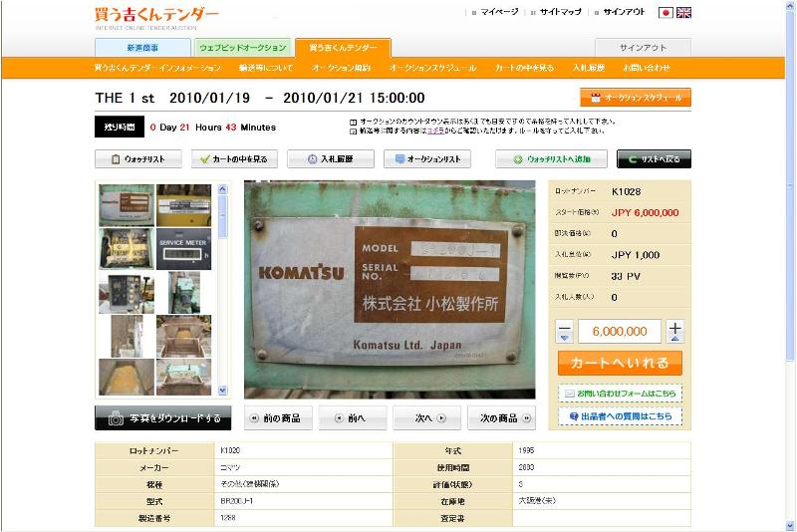Click the 1995 year value
The width and height of the screenshot is (797, 532).
point(526,450)
